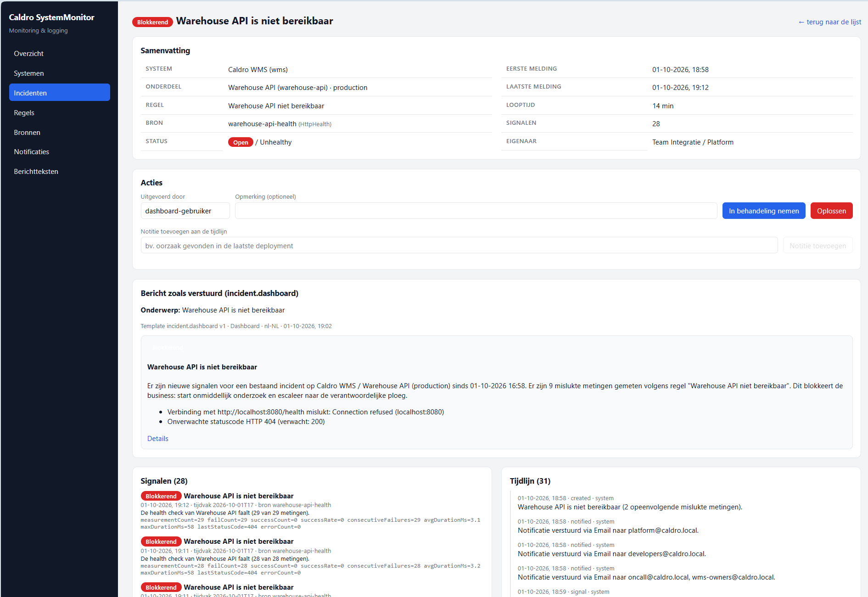
Task: Click 'warehouse-api-health' in the Bron row
Action: [262, 124]
